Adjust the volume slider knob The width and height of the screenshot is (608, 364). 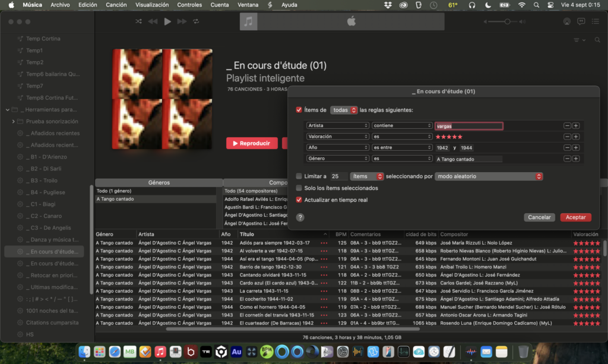507,22
